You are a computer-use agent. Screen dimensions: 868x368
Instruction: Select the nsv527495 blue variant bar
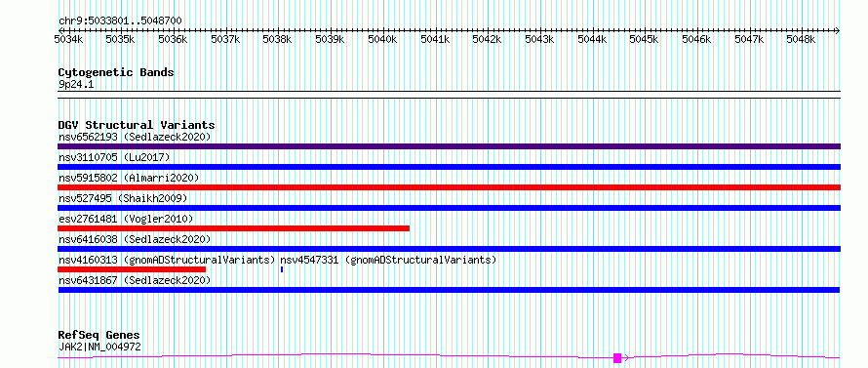[x=449, y=208]
